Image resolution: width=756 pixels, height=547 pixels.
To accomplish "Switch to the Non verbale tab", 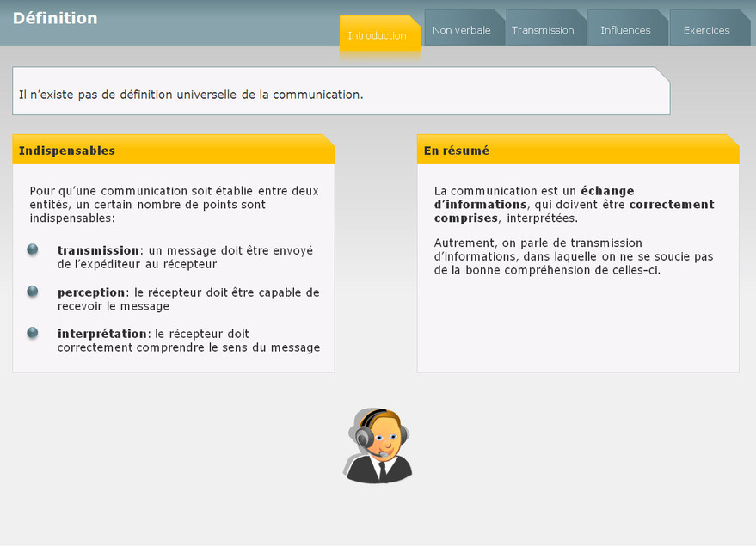I will 462,30.
